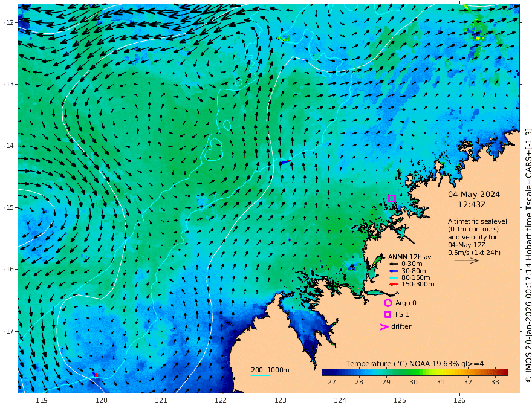532x411 pixels.
Task: Click colorbar tick label 27
Action: tap(332, 382)
